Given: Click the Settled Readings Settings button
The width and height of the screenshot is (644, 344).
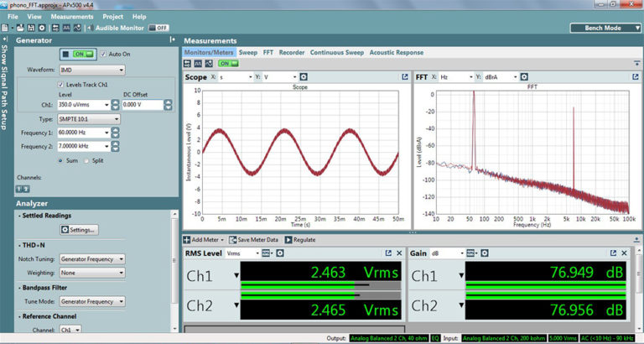Looking at the screenshot, I should (79, 230).
